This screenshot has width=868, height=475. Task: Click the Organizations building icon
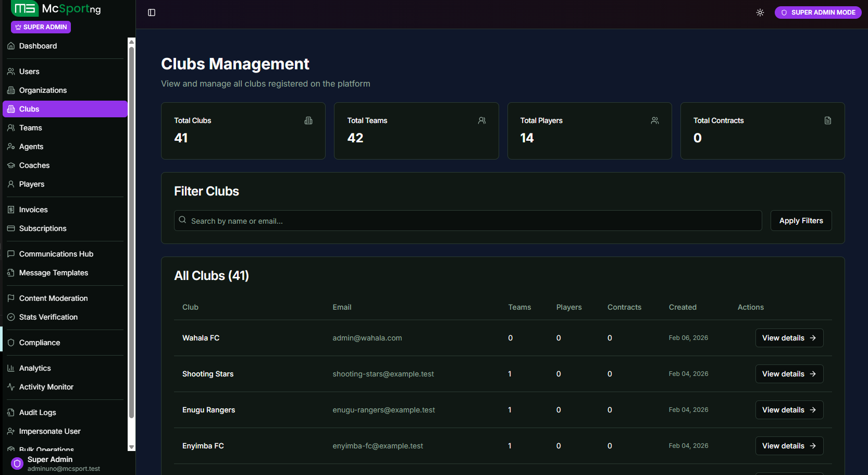(x=11, y=90)
